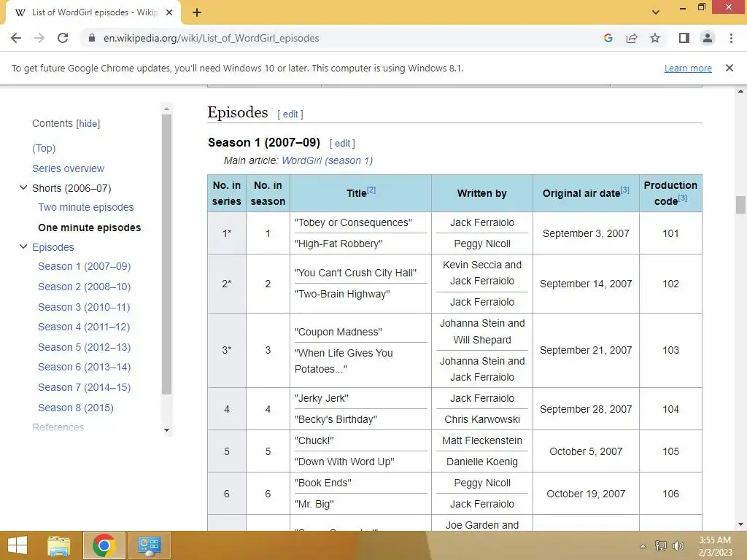Viewport: 747px width, 560px height.
Task: Select the Chris Karwowski writer cell
Action: coord(481,419)
